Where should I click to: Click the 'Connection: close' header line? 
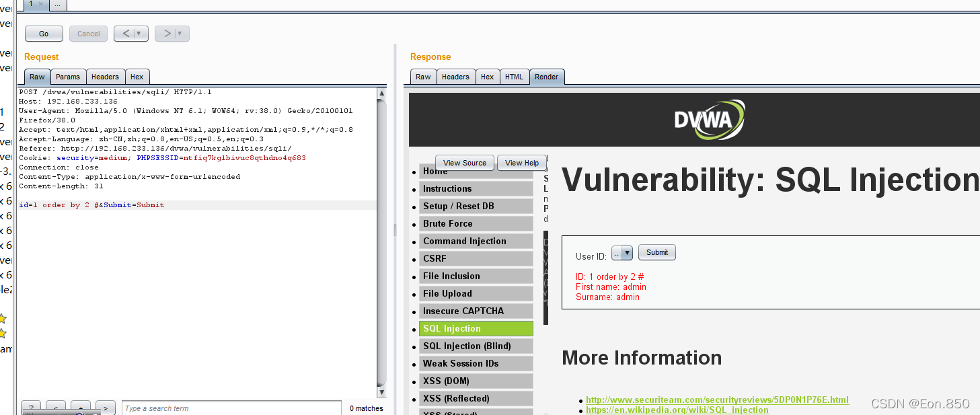pos(59,167)
